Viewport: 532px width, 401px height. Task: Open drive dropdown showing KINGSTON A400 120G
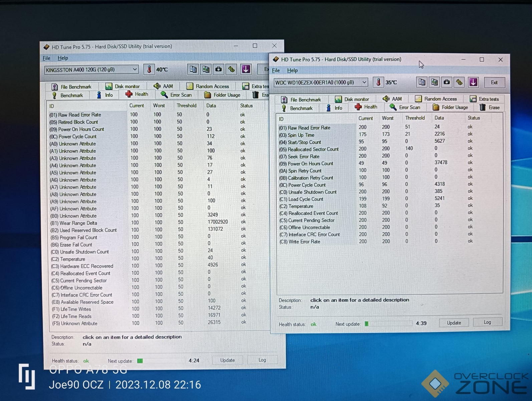click(91, 70)
